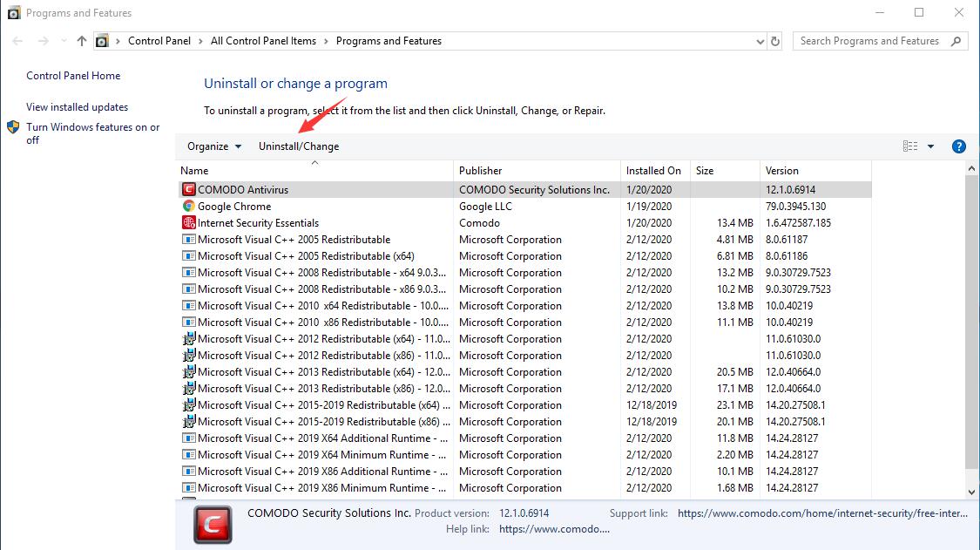Select Microsoft Visual C++ 2005 Redistributable row
This screenshot has width=980, height=550.
coord(525,240)
